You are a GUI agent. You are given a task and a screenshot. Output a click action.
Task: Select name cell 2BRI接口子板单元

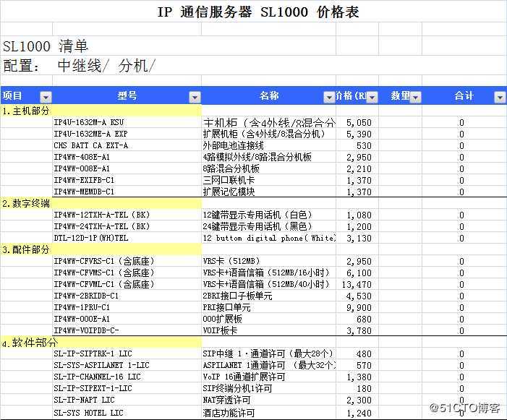pos(269,296)
